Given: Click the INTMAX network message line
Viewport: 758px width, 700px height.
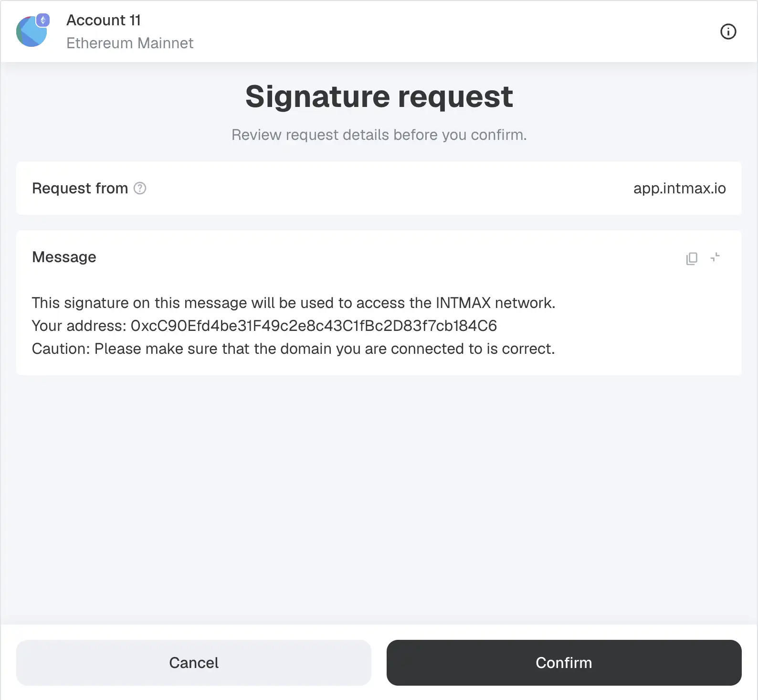Looking at the screenshot, I should point(293,303).
